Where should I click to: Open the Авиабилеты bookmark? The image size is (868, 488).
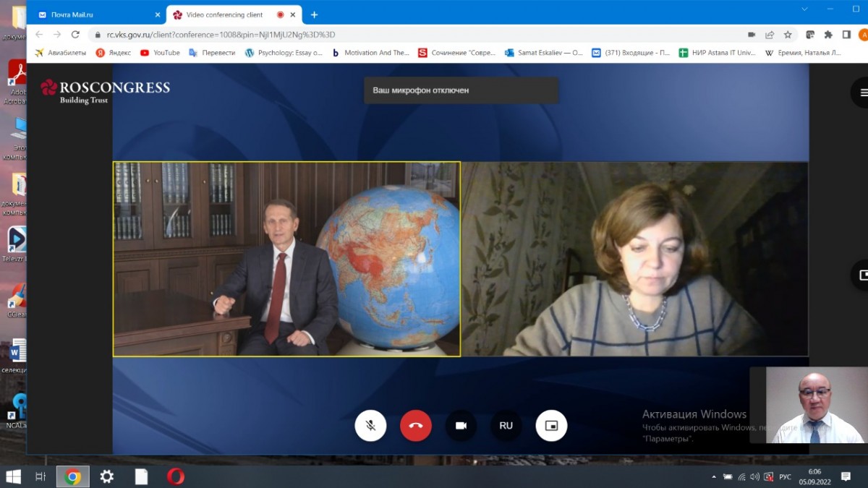click(x=61, y=53)
